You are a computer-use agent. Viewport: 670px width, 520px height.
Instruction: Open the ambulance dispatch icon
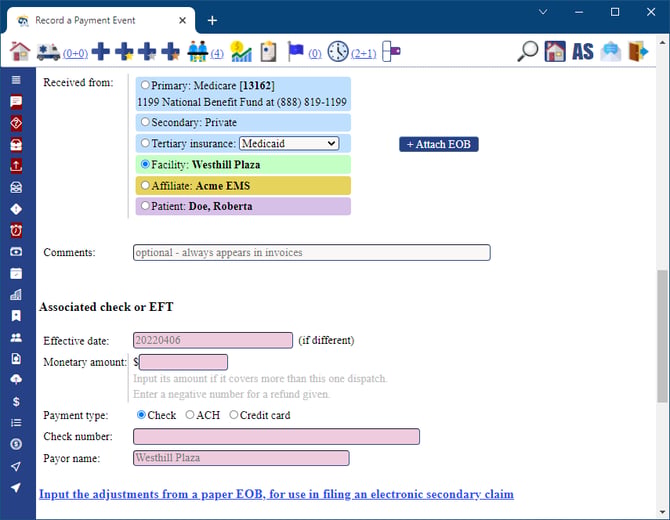click(48, 52)
